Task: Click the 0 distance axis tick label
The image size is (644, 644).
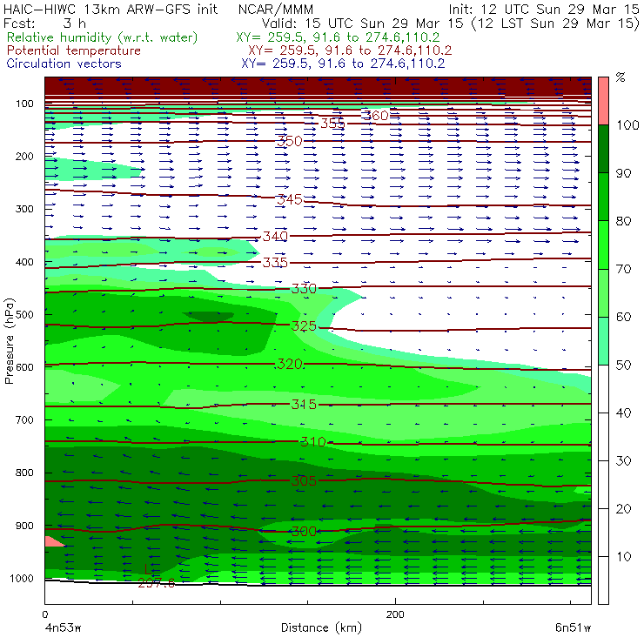Action: (45, 614)
